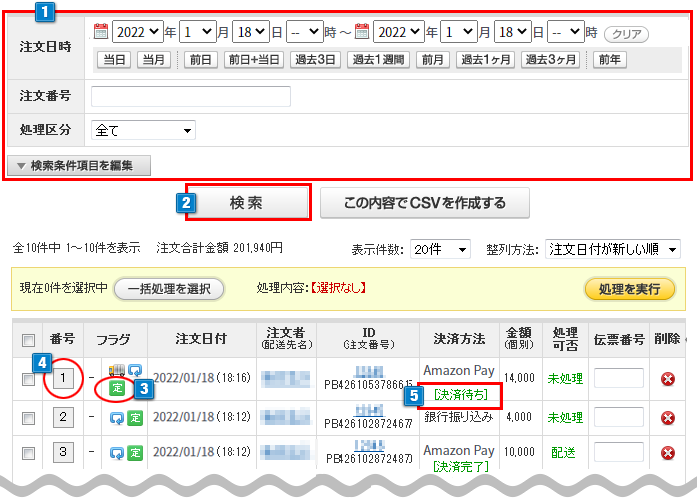Open the start day dropdown 18
Viewport: 698px width, 500px height.
point(251,32)
